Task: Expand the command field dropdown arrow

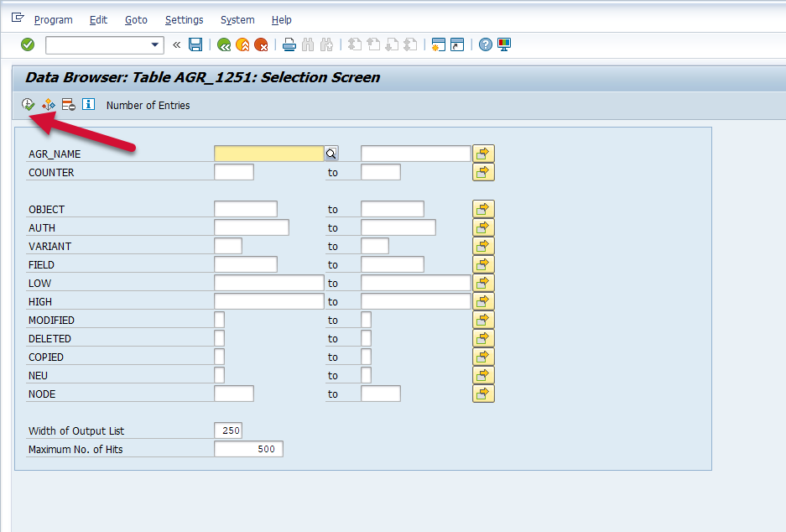Action: (x=155, y=45)
